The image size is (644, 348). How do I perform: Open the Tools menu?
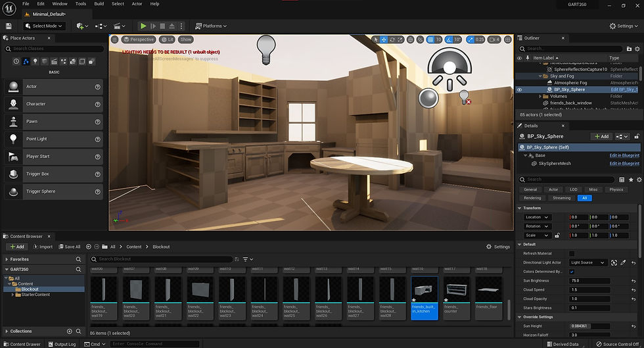click(80, 4)
